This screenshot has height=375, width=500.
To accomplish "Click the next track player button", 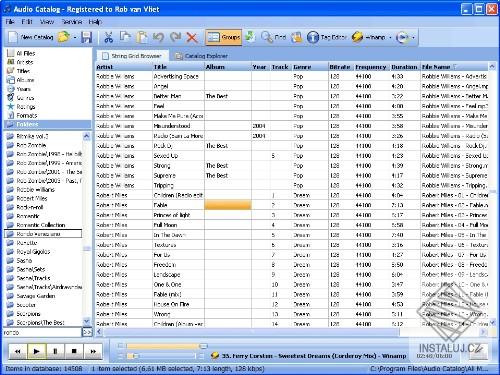I will [93, 351].
